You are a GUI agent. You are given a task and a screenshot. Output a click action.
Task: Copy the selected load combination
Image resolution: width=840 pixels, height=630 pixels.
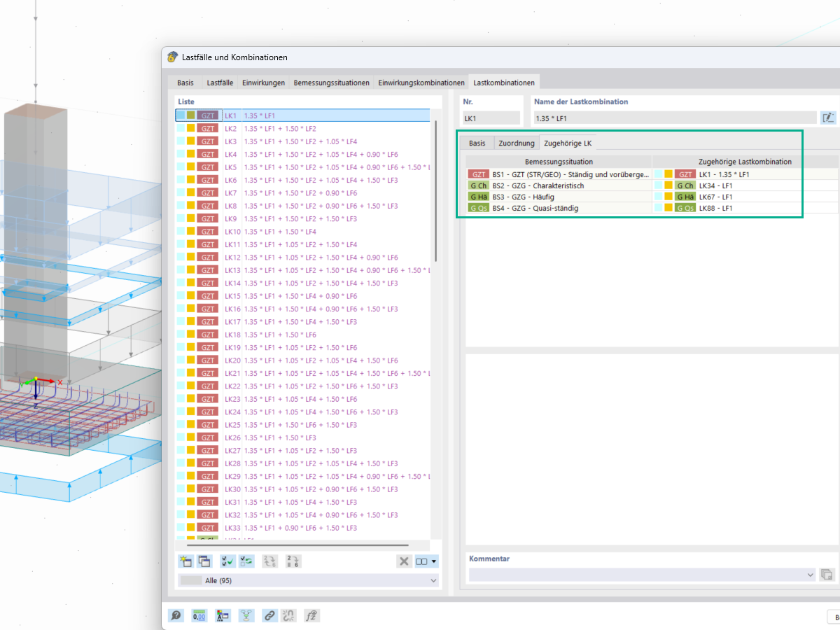[x=204, y=561]
